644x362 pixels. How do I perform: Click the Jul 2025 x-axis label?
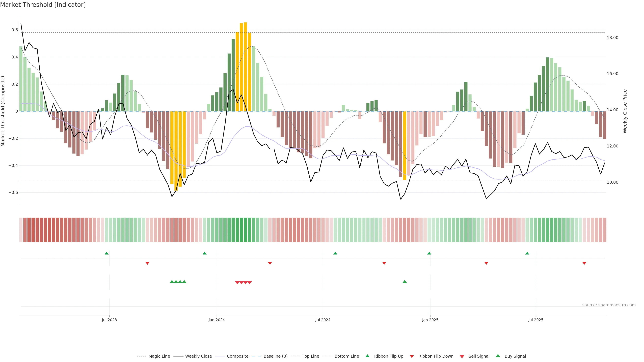click(x=536, y=320)
